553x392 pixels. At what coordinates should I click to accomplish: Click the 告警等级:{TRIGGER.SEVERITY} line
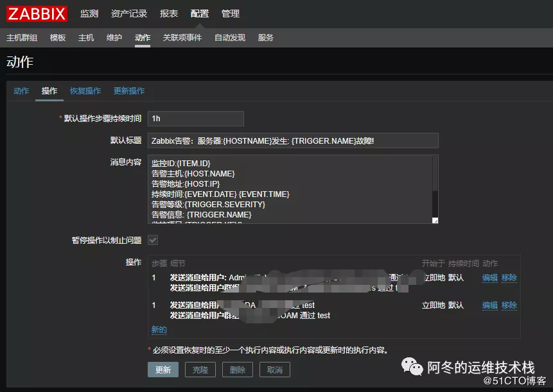tap(208, 204)
